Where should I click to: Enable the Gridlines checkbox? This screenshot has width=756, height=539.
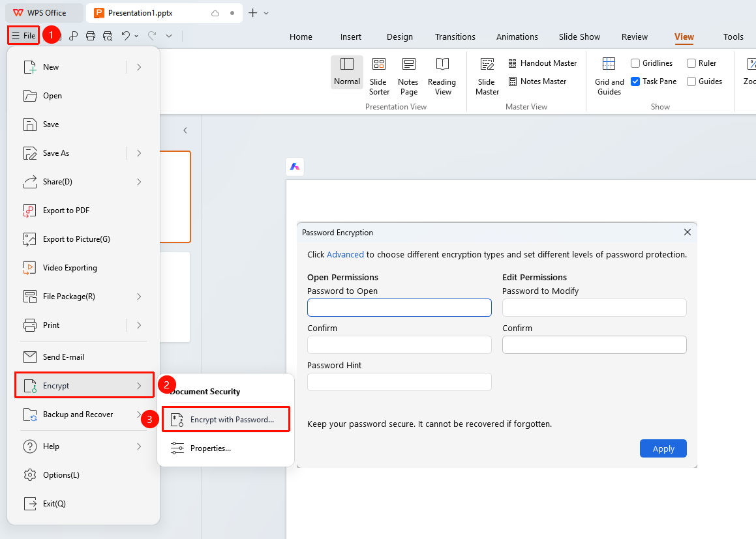click(635, 63)
